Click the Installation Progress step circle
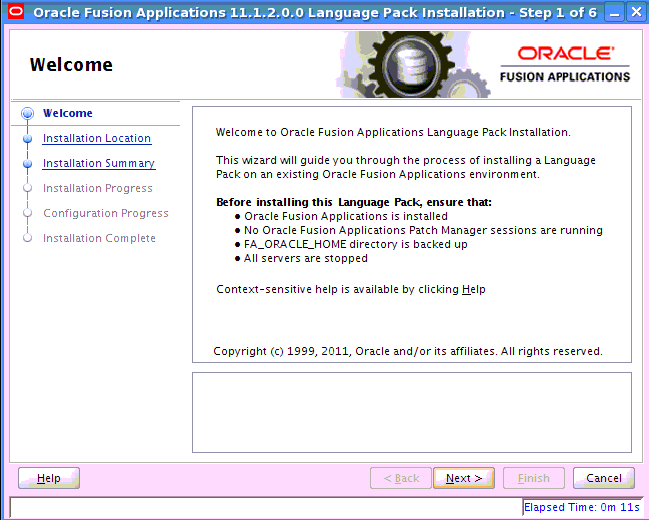Screen dimensions: 649x520 tap(28, 188)
